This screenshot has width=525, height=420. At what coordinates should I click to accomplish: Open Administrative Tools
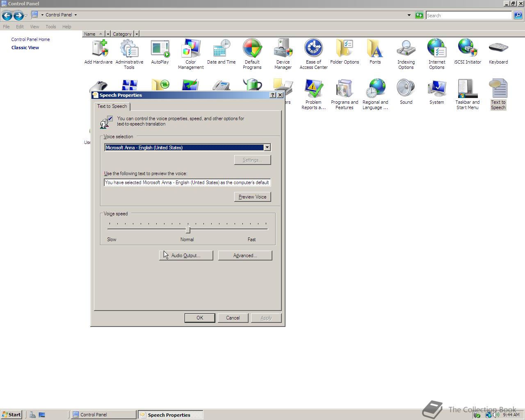click(129, 54)
